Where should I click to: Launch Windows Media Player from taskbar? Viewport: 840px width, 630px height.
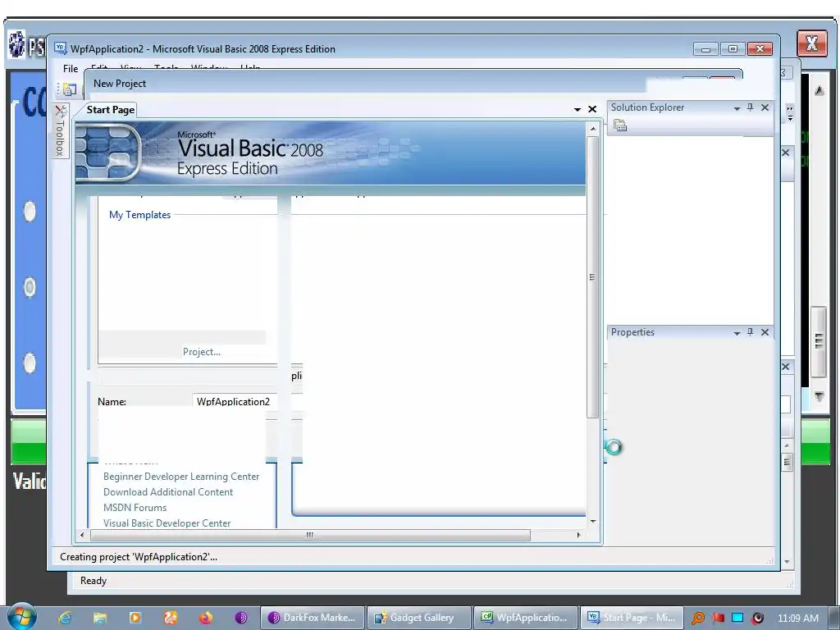[135, 618]
